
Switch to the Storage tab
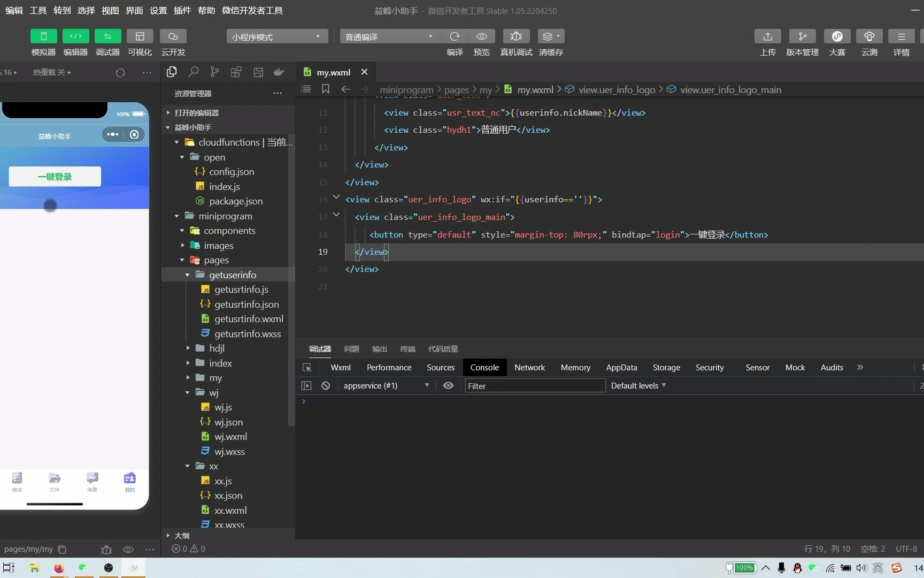666,368
